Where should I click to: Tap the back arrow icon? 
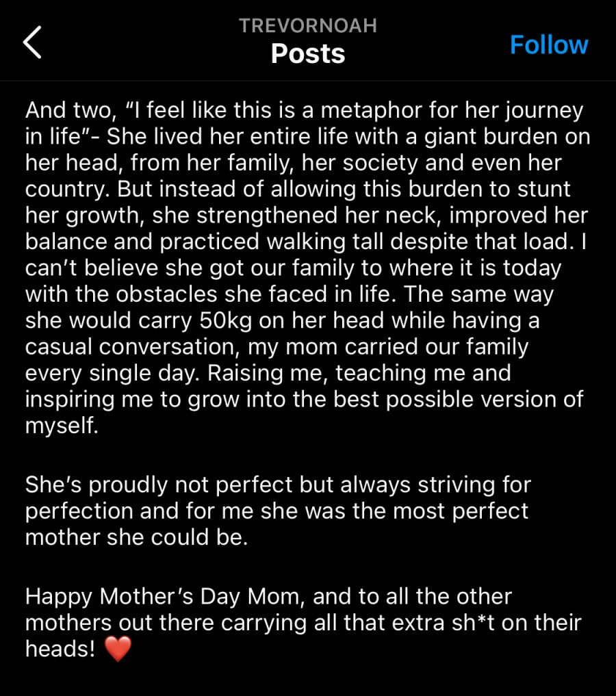point(32,42)
